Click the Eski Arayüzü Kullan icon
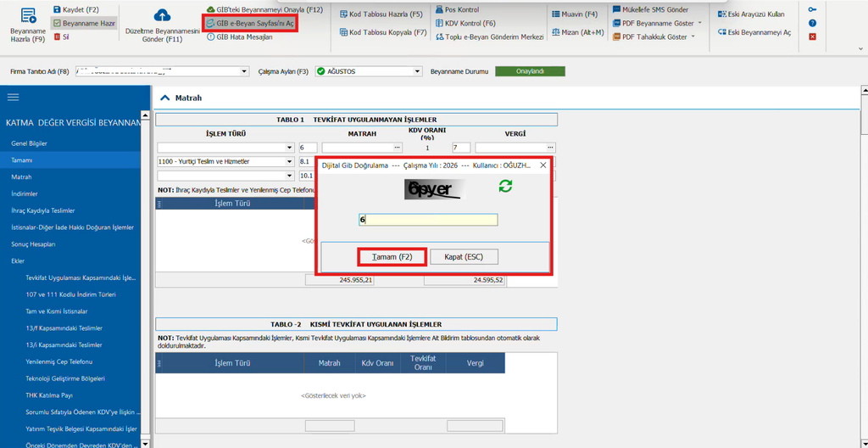Screen dimensions: 868x448 721,14
